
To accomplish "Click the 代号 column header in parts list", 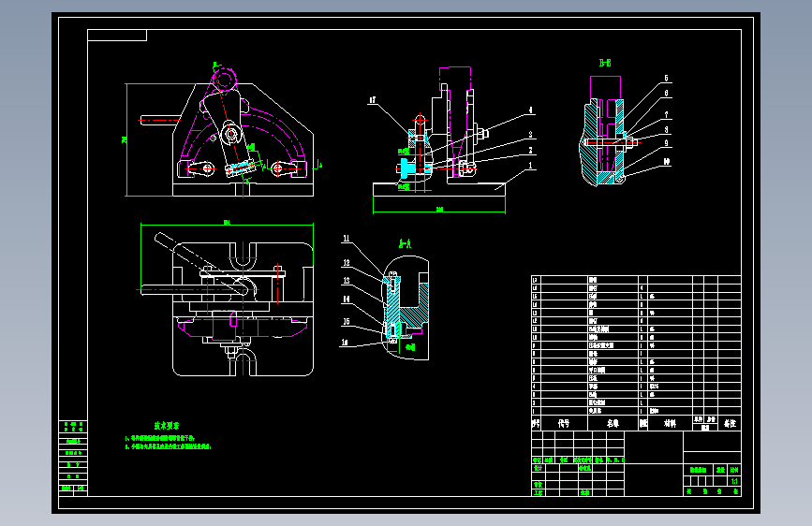I will click(564, 423).
